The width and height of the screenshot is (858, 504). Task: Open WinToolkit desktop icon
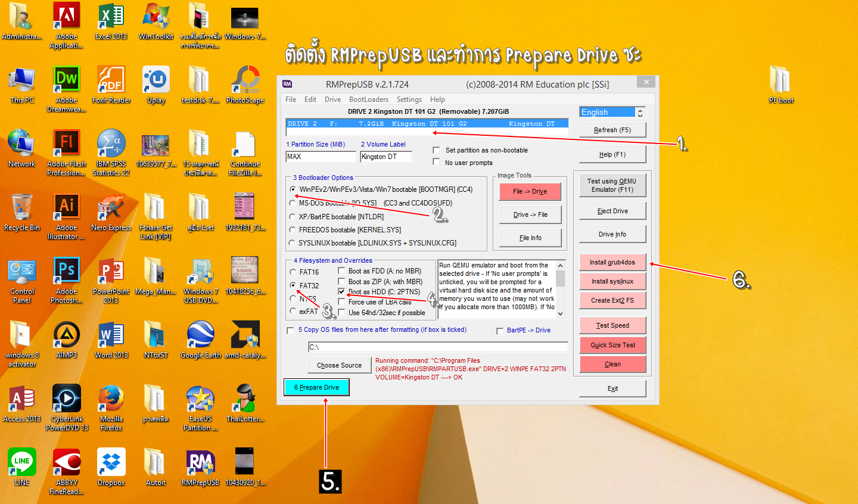tap(156, 21)
